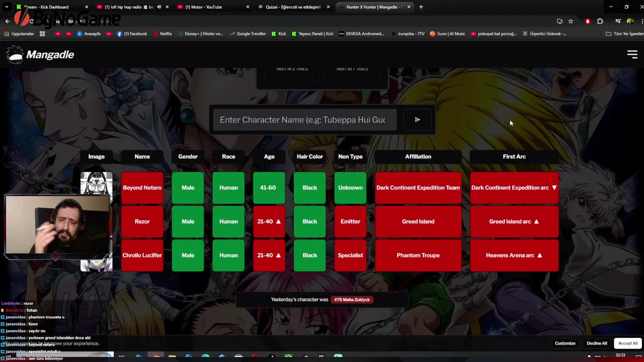Submit the guess with the arrow button
644x362 pixels.
coord(417,120)
